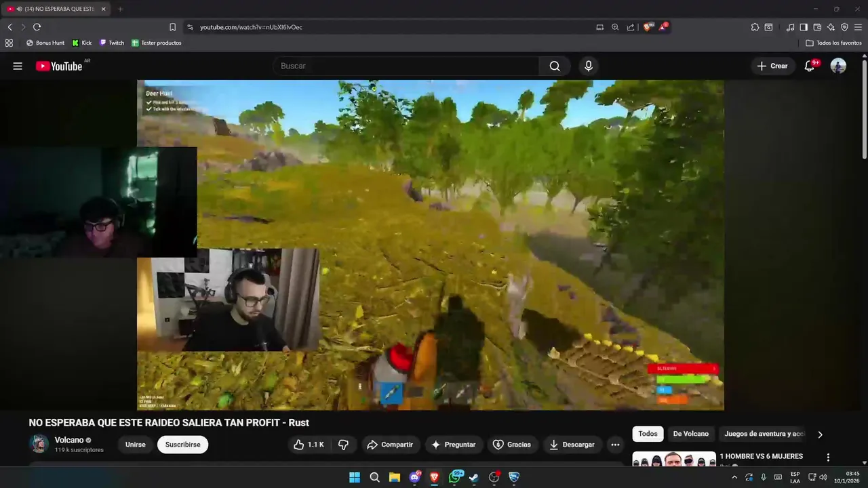Open Steam from the taskbar

[x=474, y=477]
